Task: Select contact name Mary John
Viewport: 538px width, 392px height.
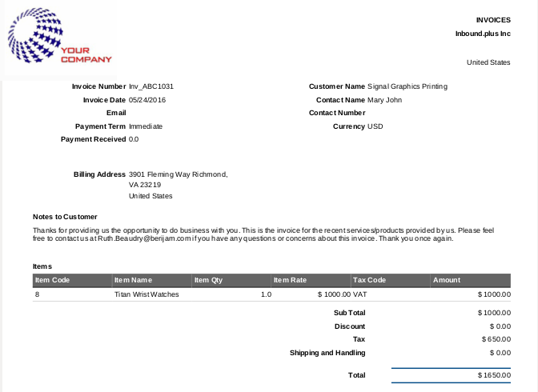Action: click(384, 100)
